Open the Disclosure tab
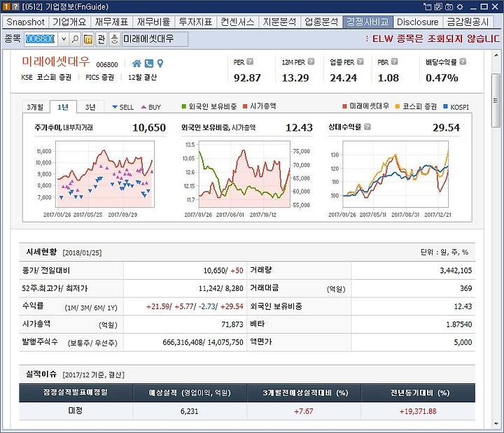Screen dimensions: 504x433 (x=417, y=22)
